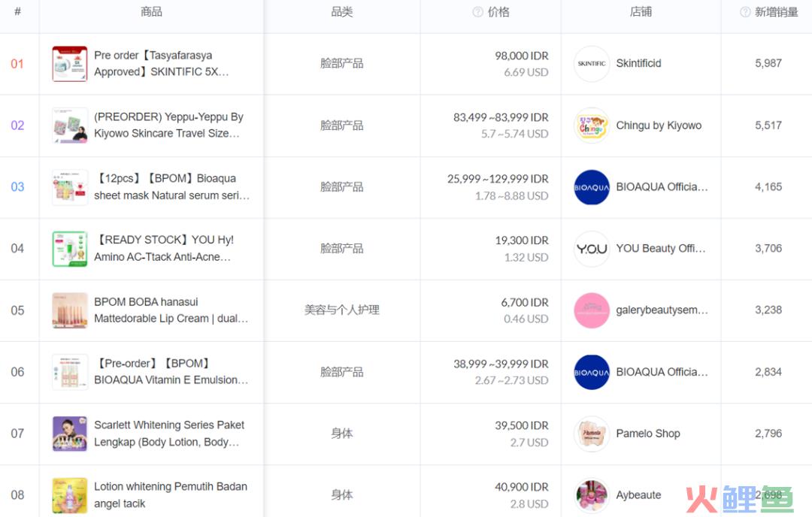This screenshot has height=517, width=812.
Task: Open the Bioaqua sheet mask product link
Action: tap(171, 187)
